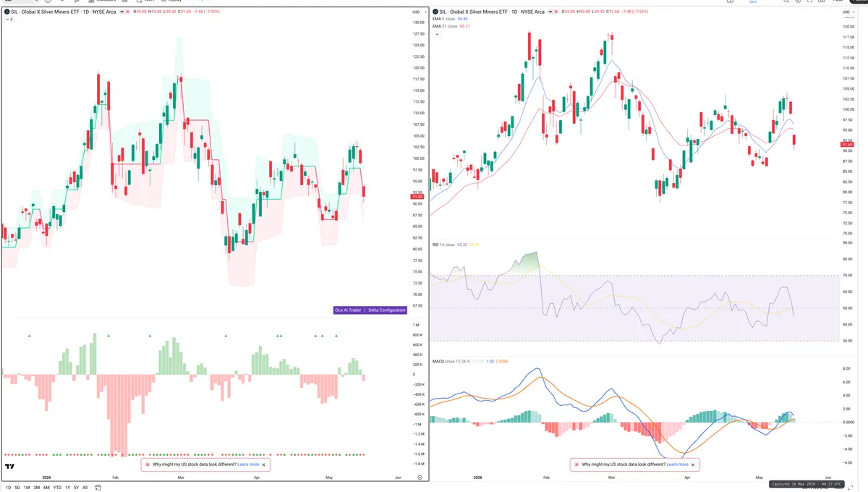Select the 1M range button
The width and height of the screenshot is (868, 492).
tap(27, 488)
